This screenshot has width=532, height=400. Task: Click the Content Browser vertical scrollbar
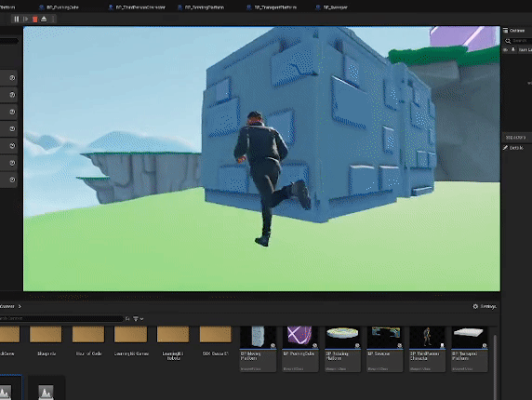495,367
